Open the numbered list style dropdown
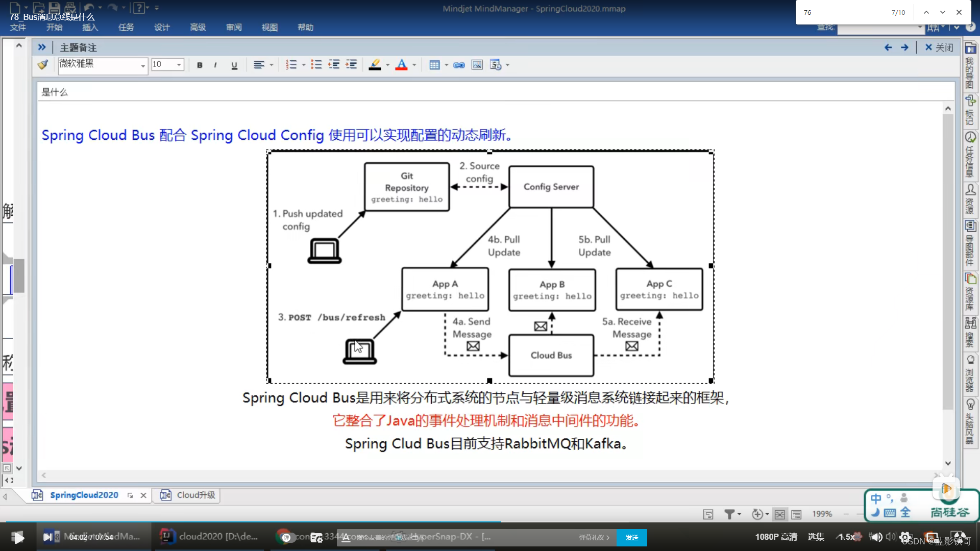Image resolution: width=980 pixels, height=551 pixels. click(x=304, y=65)
